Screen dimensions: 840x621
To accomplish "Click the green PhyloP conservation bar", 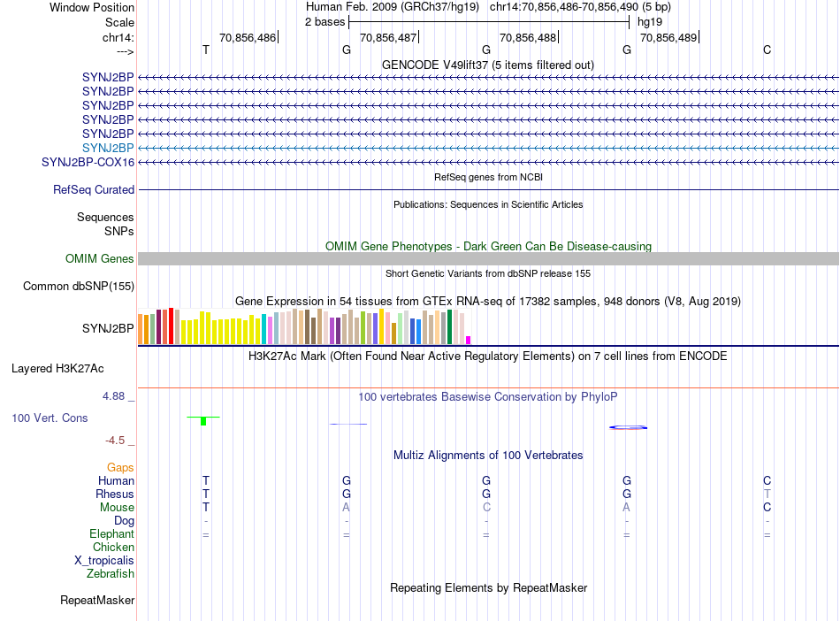I will pyautogui.click(x=203, y=421).
